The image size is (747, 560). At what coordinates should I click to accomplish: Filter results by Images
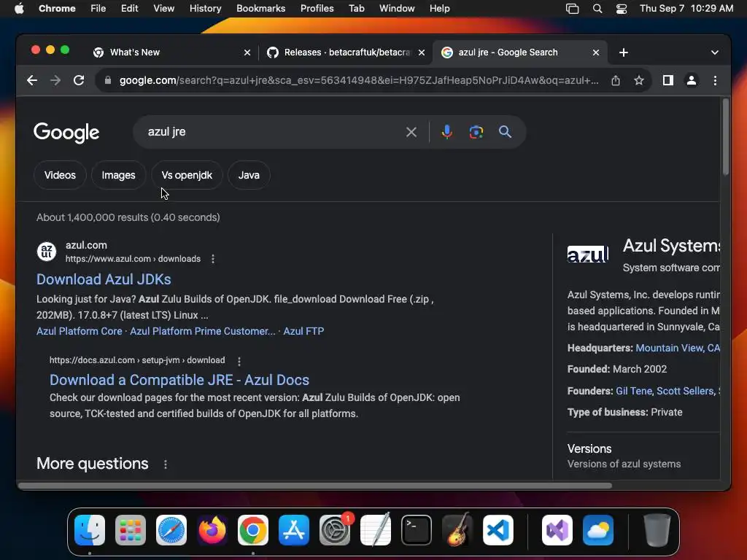[119, 175]
